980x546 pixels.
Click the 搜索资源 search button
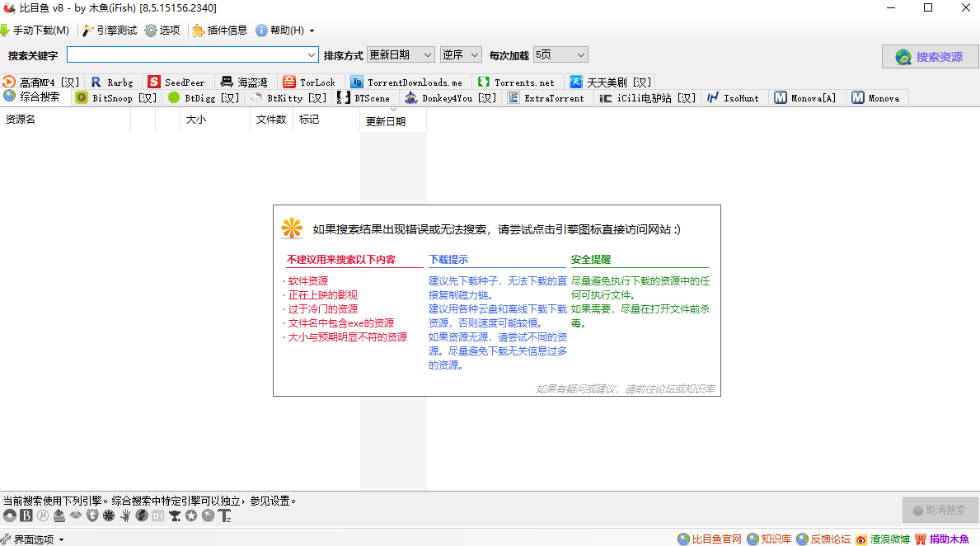(x=930, y=57)
